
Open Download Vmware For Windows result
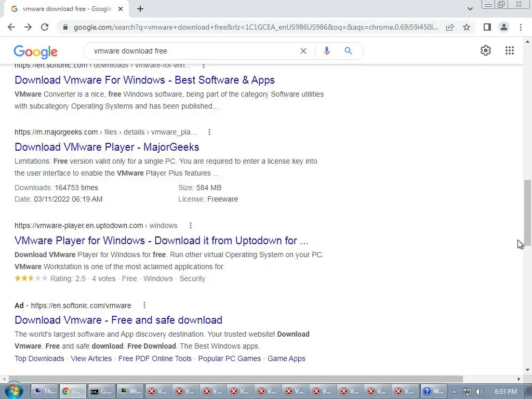pyautogui.click(x=144, y=80)
